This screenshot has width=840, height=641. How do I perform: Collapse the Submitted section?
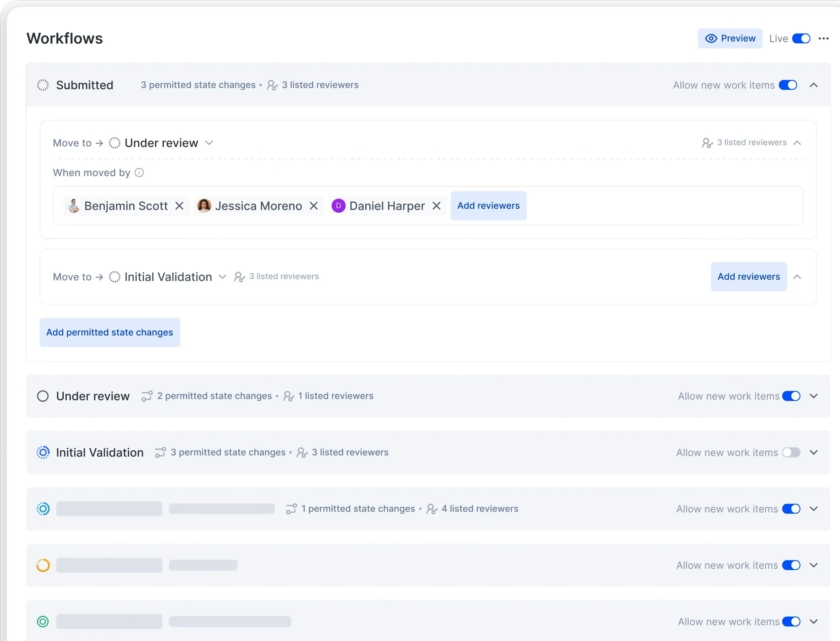click(x=814, y=85)
